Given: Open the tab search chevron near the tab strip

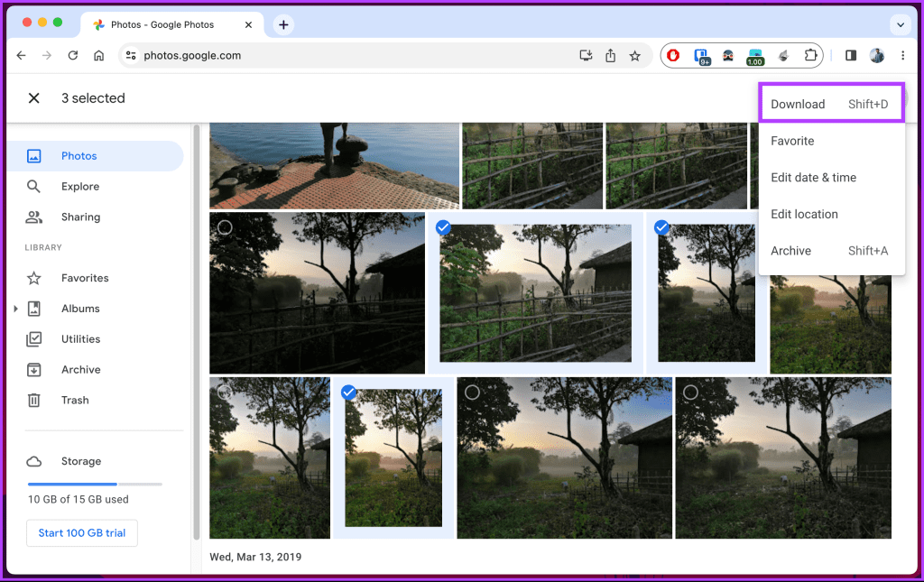Looking at the screenshot, I should (x=900, y=24).
